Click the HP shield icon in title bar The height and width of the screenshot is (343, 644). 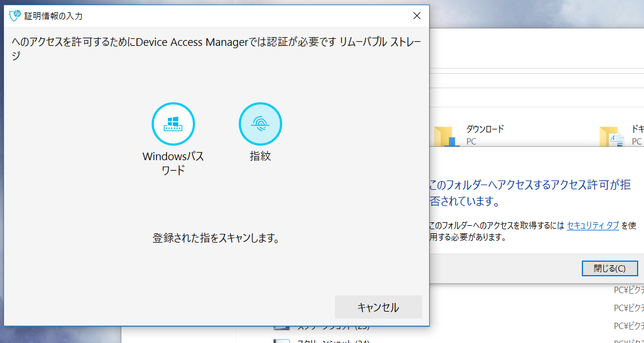coord(15,16)
